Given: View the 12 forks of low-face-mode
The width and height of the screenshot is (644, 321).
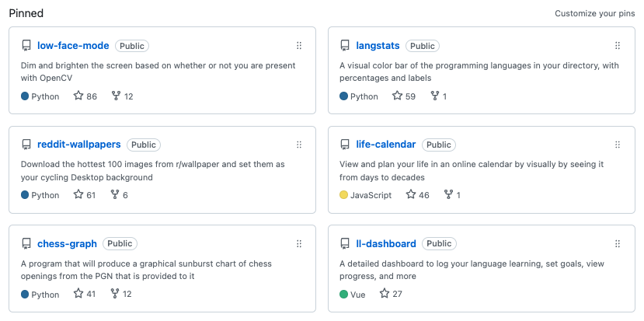Looking at the screenshot, I should tap(123, 96).
